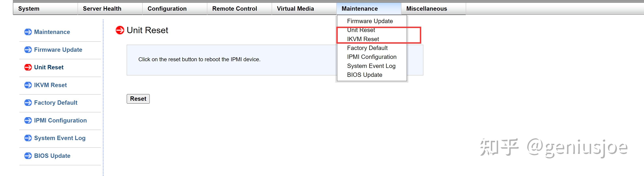
Task: Select IKVM Reset in dropdown menu
Action: 363,39
